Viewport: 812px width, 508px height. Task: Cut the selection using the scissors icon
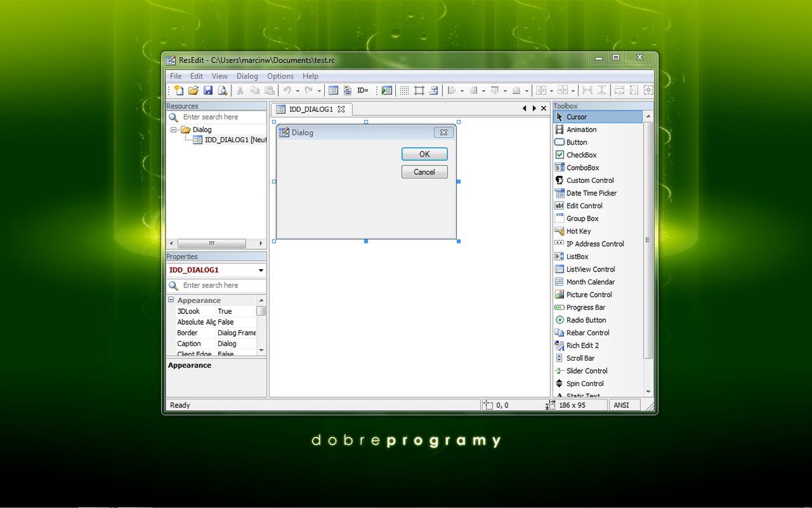(x=239, y=90)
